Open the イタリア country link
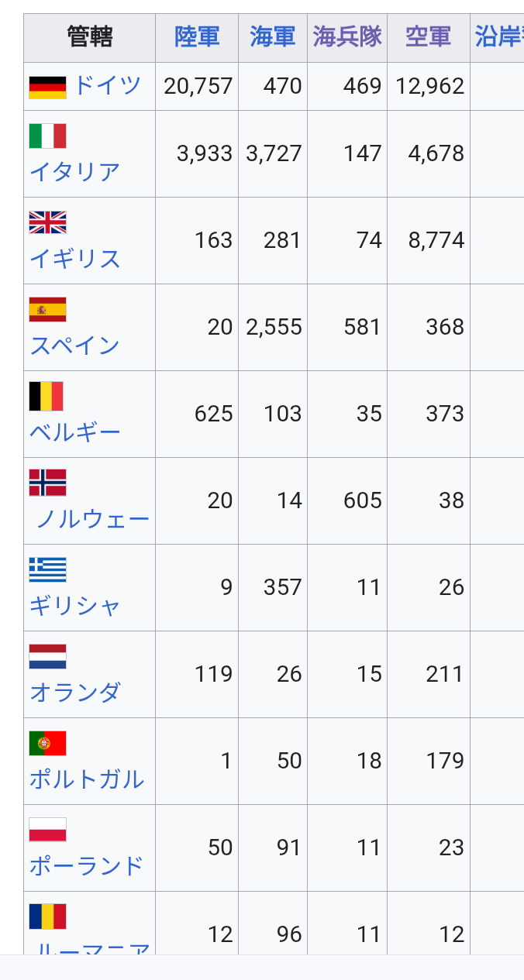Image resolution: width=524 pixels, height=980 pixels. [75, 171]
